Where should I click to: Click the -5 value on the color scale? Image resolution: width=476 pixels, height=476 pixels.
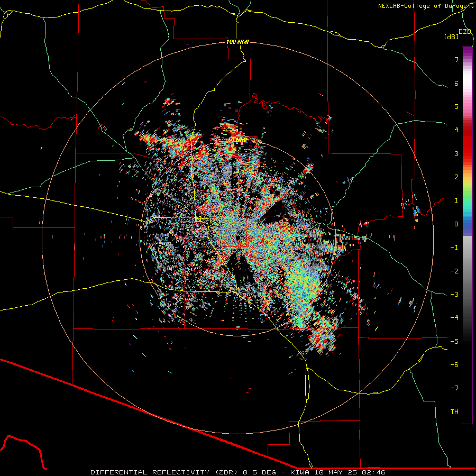[454, 342]
